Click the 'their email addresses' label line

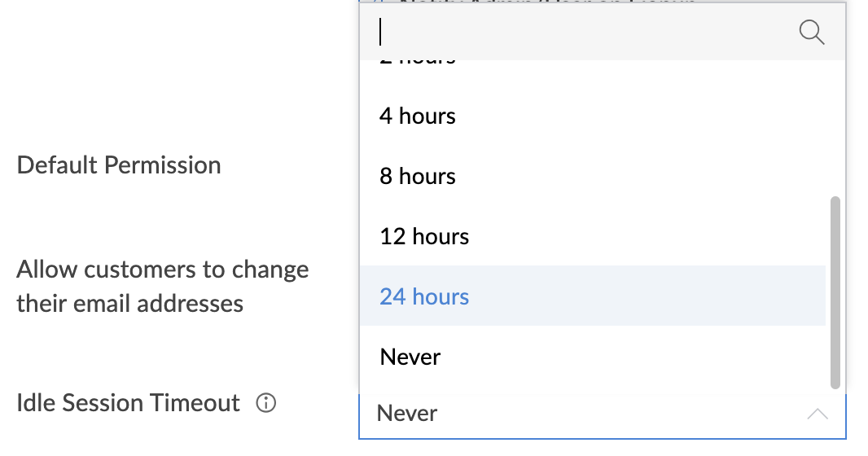click(129, 304)
